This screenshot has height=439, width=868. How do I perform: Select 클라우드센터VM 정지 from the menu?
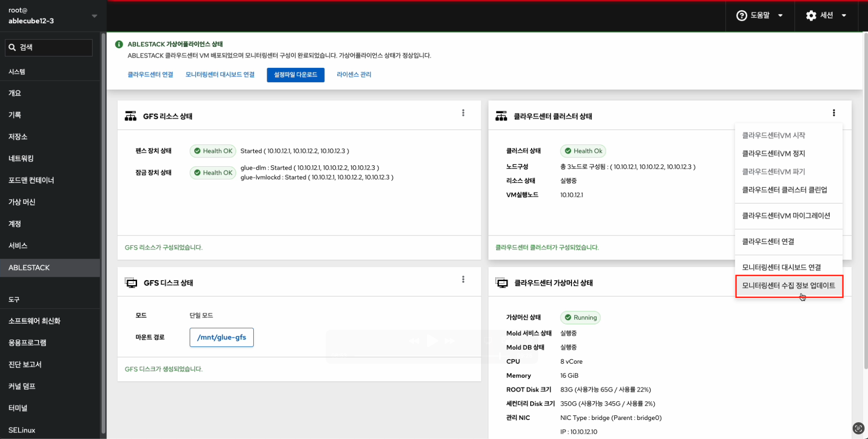pos(773,154)
